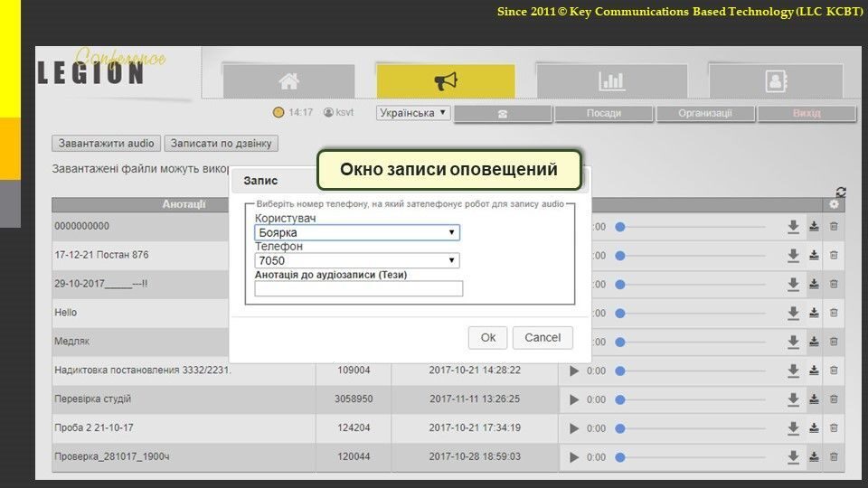Open the contacts address book tab

(x=775, y=81)
